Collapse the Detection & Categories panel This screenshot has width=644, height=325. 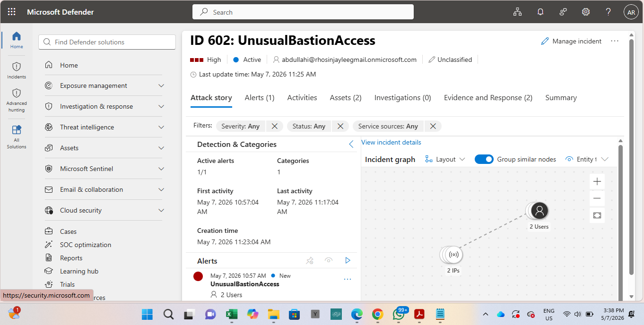[351, 144]
